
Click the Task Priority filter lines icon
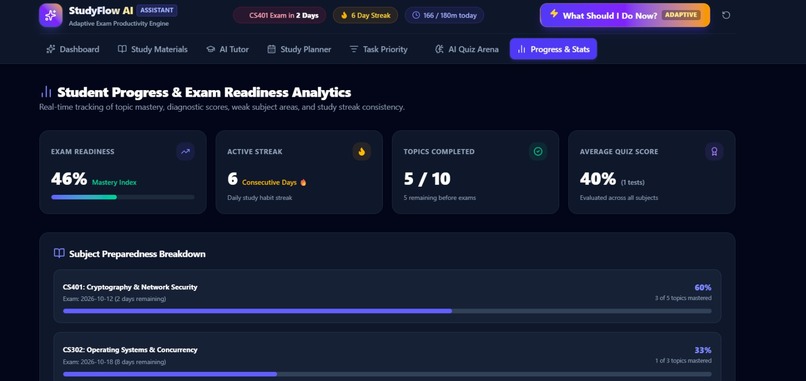click(x=354, y=49)
